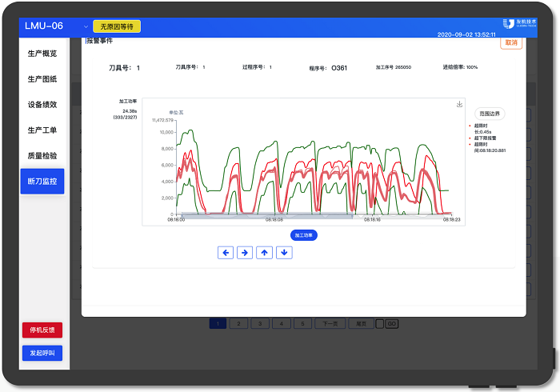Open 设备绩效 in the sidebar

coord(42,105)
